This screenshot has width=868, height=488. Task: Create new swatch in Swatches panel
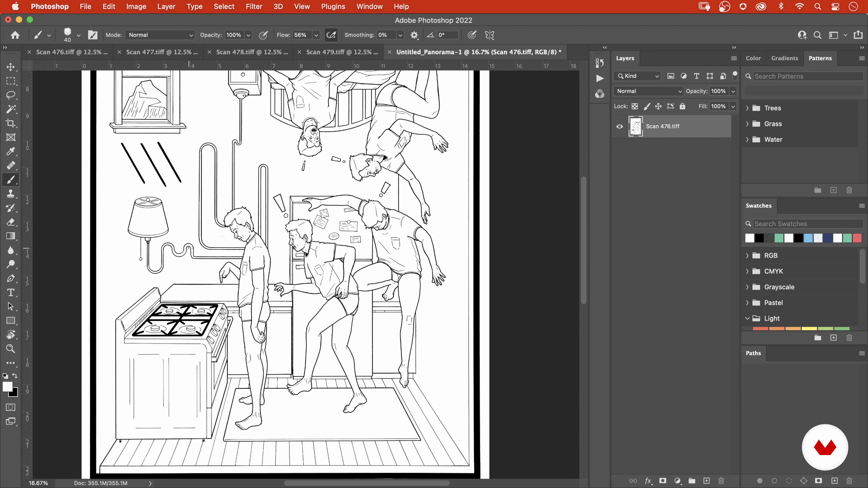(833, 338)
